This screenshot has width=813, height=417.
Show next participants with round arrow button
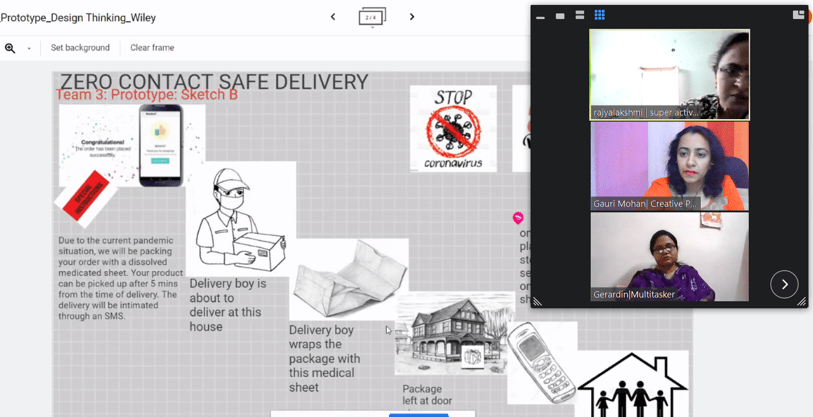784,284
